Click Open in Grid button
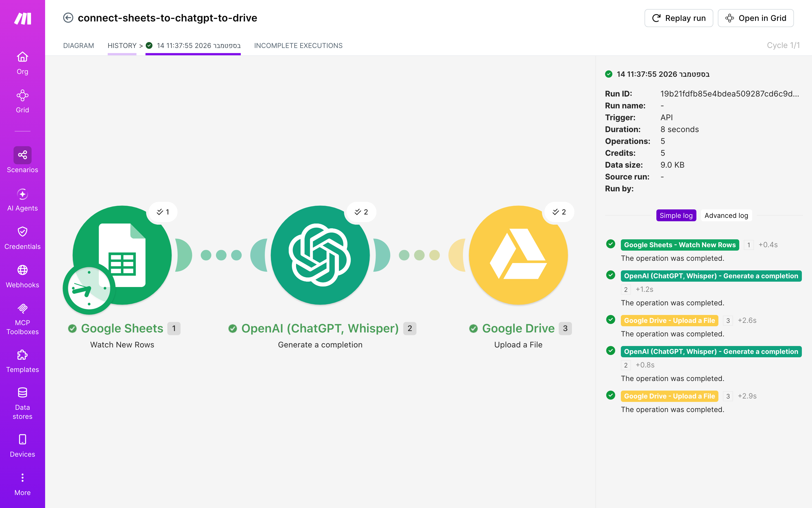This screenshot has width=812, height=508. (x=756, y=18)
